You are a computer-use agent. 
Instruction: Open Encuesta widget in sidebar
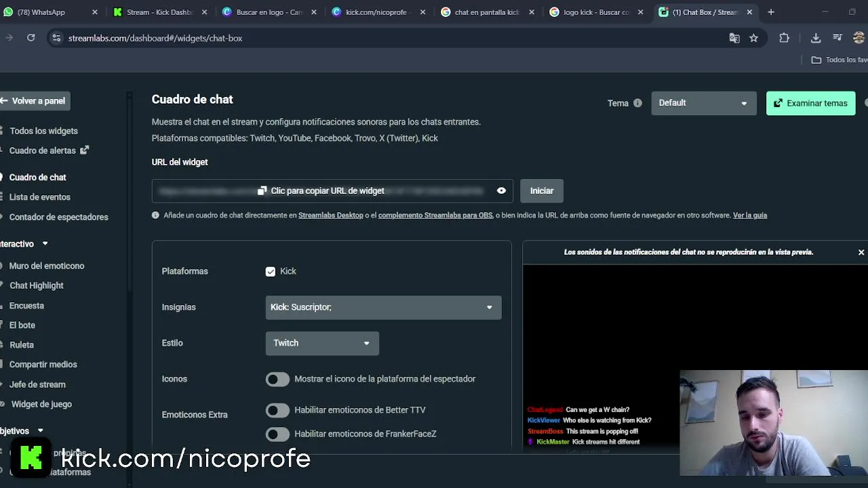(x=26, y=306)
